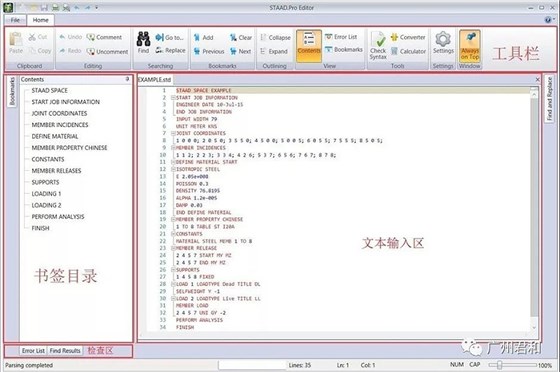Image resolution: width=560 pixels, height=372 pixels.
Task: Collapse MEMBER INCIDENCES block on line 9
Action: (173, 147)
